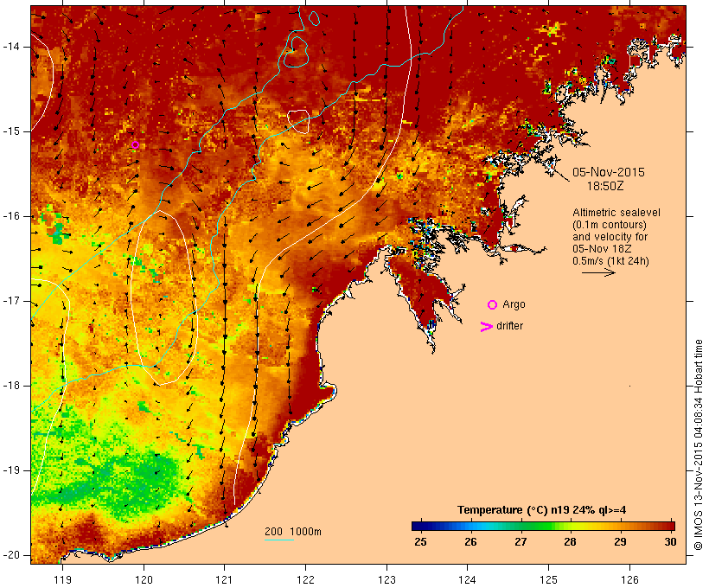Viewport: 709px width, 588px height.
Task: Click the Argo float marker on the map
Action: (x=135, y=144)
